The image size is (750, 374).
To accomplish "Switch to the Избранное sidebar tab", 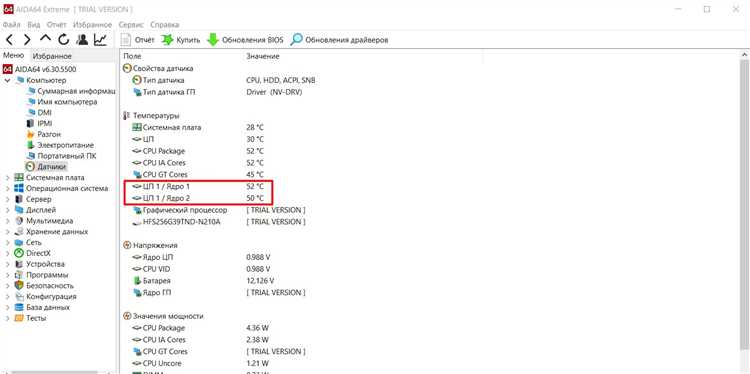I will click(52, 56).
